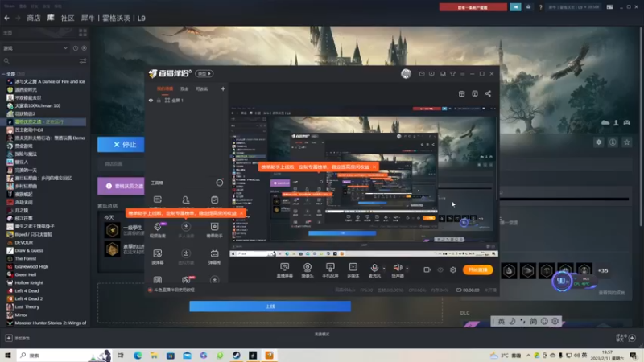Viewport: 644px width, 362px height.
Task: Open Windows Start menu
Action: click(7, 355)
